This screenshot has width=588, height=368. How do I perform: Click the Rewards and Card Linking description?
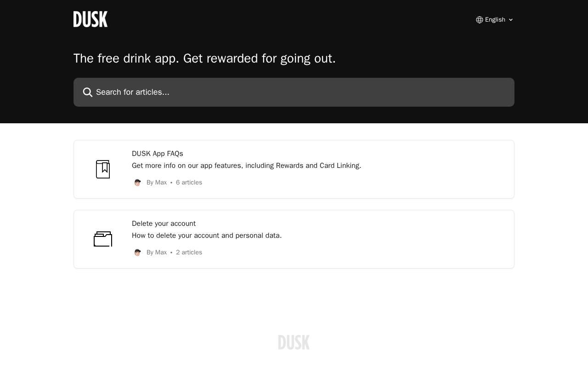tap(247, 166)
